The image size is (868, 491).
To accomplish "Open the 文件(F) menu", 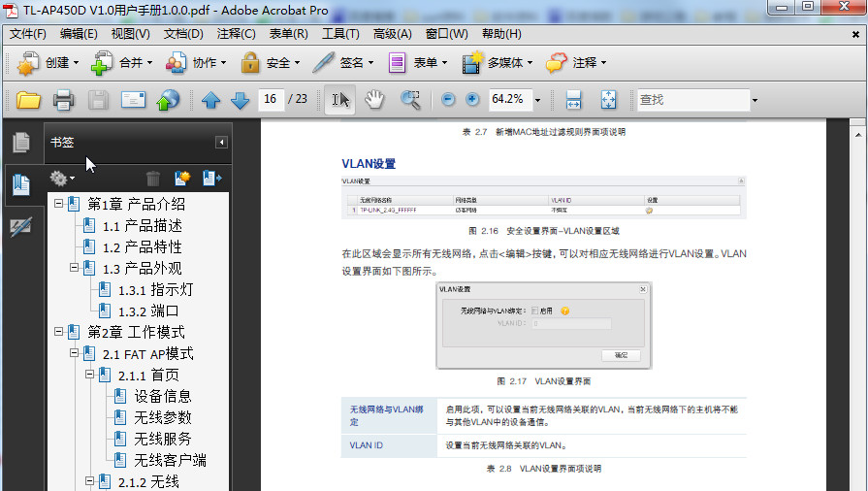I will pos(28,34).
